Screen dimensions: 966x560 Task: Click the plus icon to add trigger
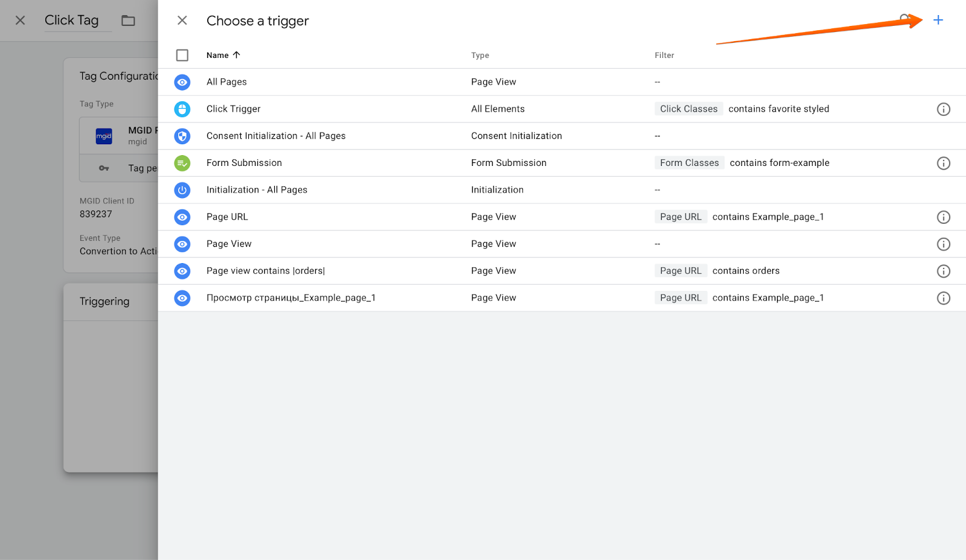(938, 21)
